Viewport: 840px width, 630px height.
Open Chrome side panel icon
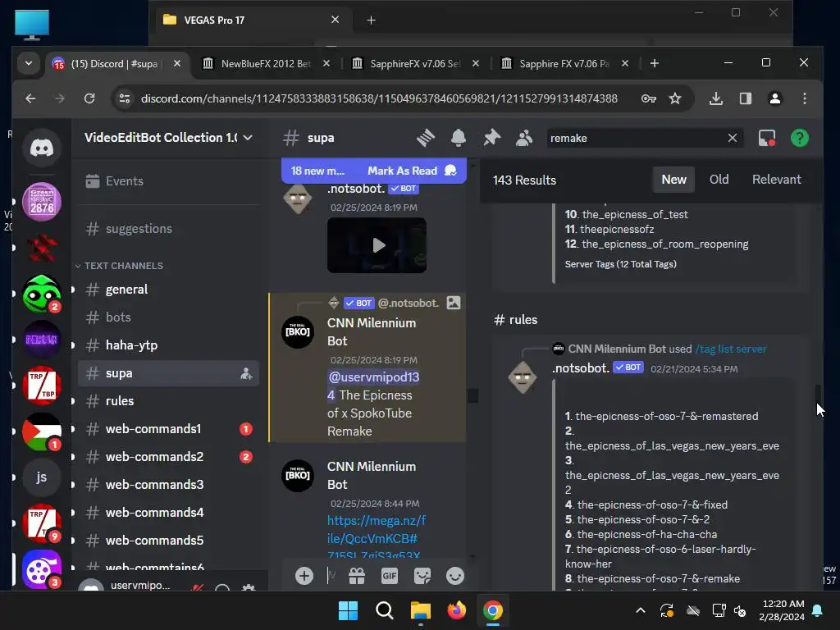click(745, 98)
